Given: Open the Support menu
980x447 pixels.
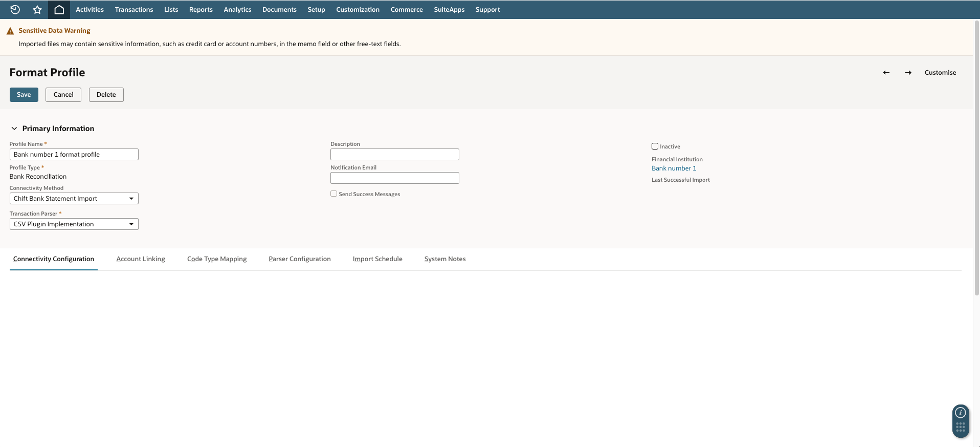Looking at the screenshot, I should (x=488, y=9).
